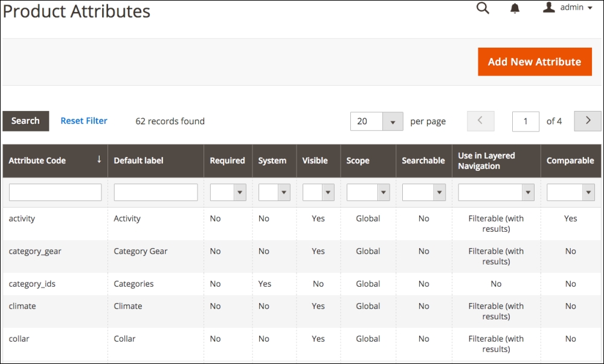
Task: Open the Searchable filter dropdown
Action: [x=423, y=193]
